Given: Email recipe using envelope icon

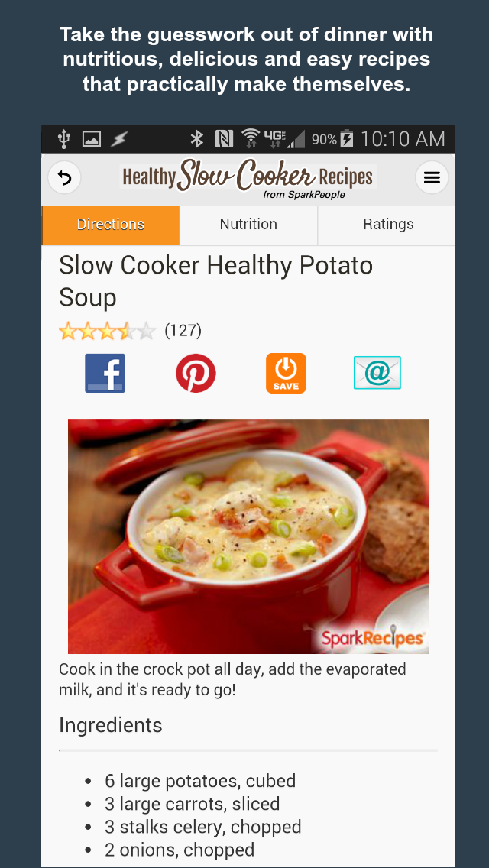Looking at the screenshot, I should click(377, 373).
